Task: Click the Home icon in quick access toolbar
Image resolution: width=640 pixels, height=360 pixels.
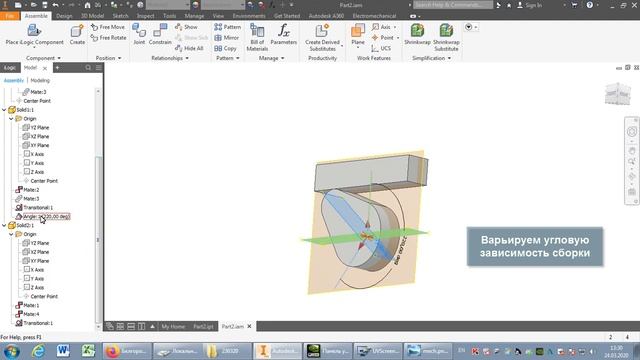Action: pos(87,5)
